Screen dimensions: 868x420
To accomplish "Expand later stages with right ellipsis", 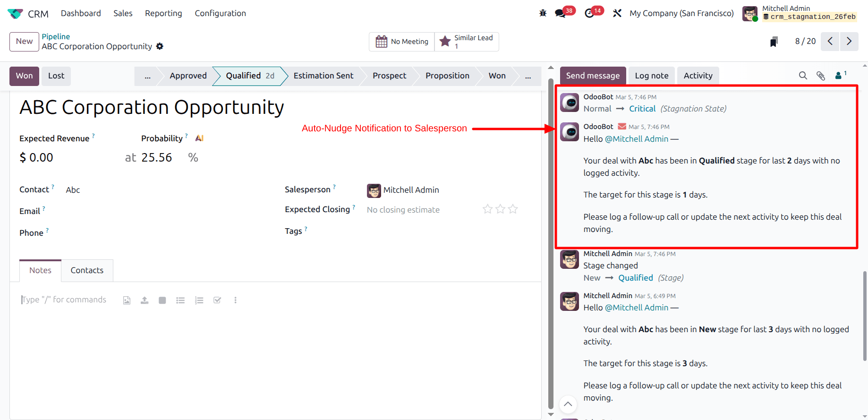I will tap(528, 76).
